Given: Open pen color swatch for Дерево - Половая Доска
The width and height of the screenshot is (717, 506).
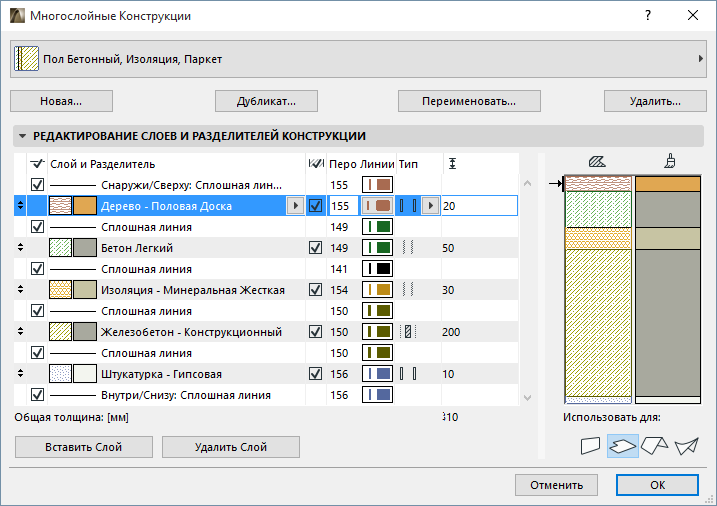Looking at the screenshot, I should coord(377,206).
